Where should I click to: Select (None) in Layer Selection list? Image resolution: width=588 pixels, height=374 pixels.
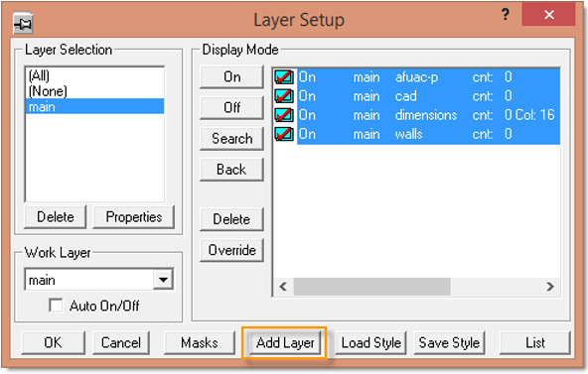(x=94, y=91)
